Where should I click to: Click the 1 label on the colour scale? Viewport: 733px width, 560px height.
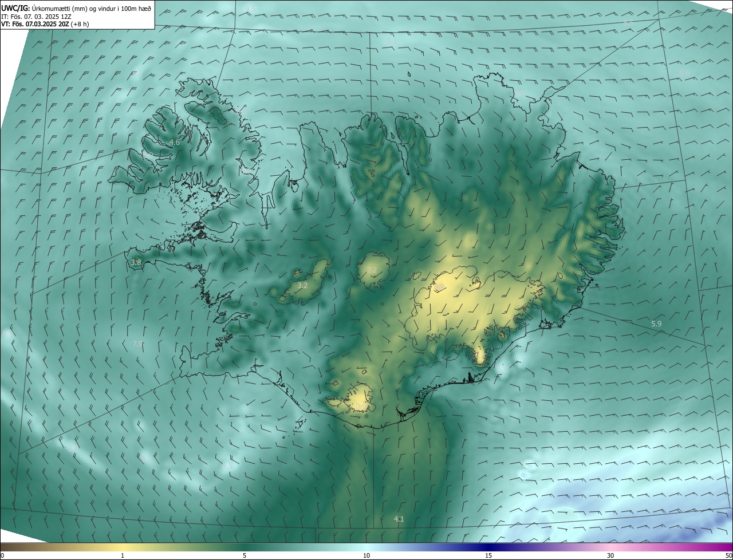(123, 555)
